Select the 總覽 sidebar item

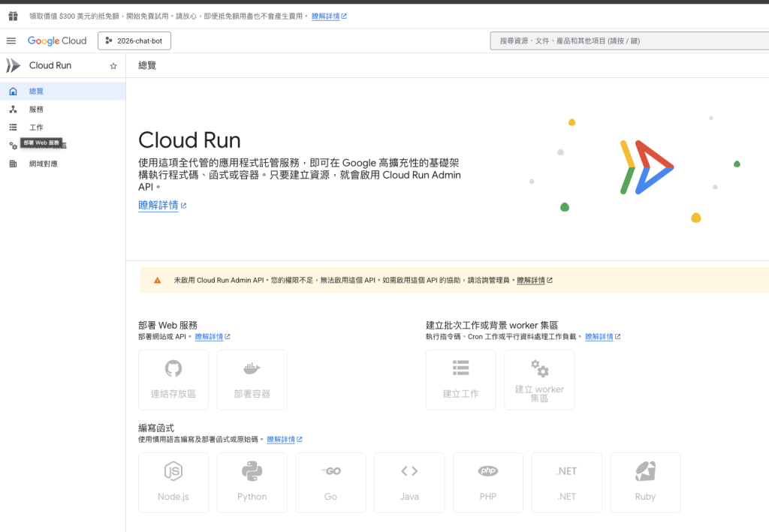63,91
